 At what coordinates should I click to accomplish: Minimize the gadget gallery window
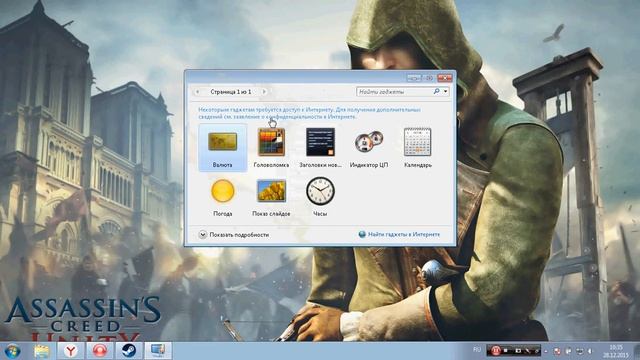point(413,78)
